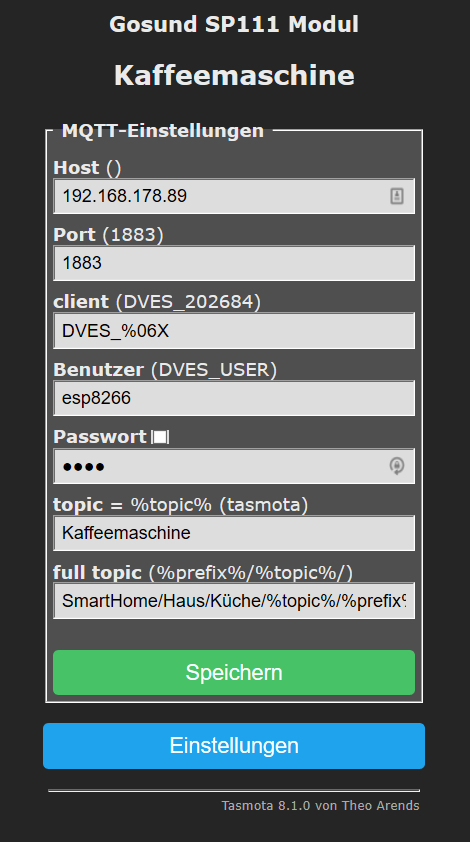Click the full topic field starting with SmartHome
Viewport: 470px width, 842px height.
click(234, 600)
